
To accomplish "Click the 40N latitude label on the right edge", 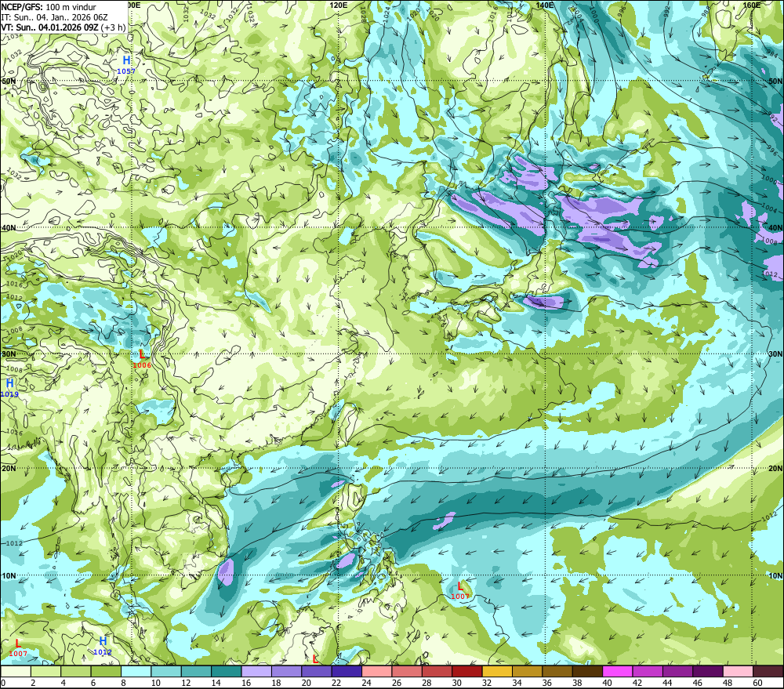I will [x=775, y=228].
